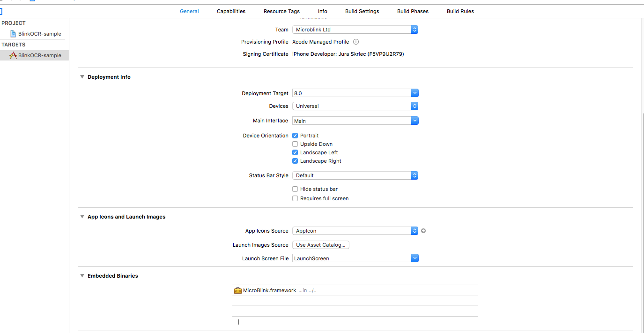Screen dimensions: 644x333
Task: Click the Embedded Binaries heading
Action: pos(113,276)
